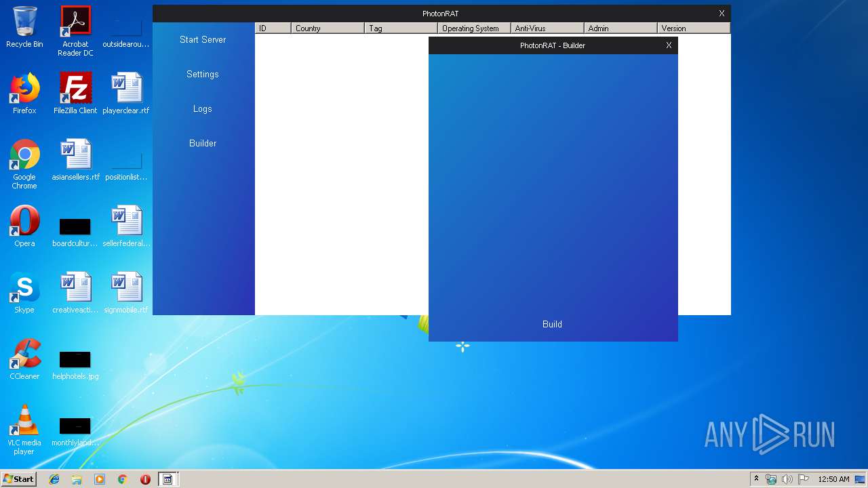Open Action Center flag icon
The height and width of the screenshot is (488, 868).
(x=804, y=479)
